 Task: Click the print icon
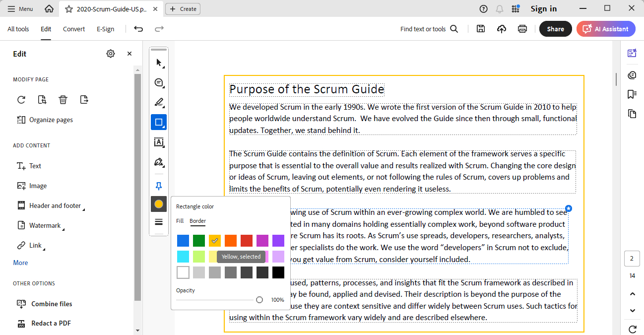pyautogui.click(x=522, y=29)
